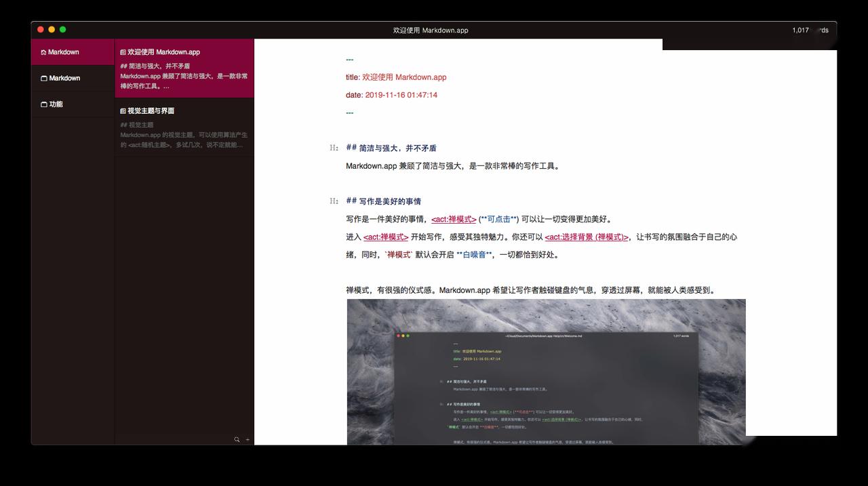Click the heading ## 写作是美好的事情
The width and height of the screenshot is (868, 486).
point(383,201)
